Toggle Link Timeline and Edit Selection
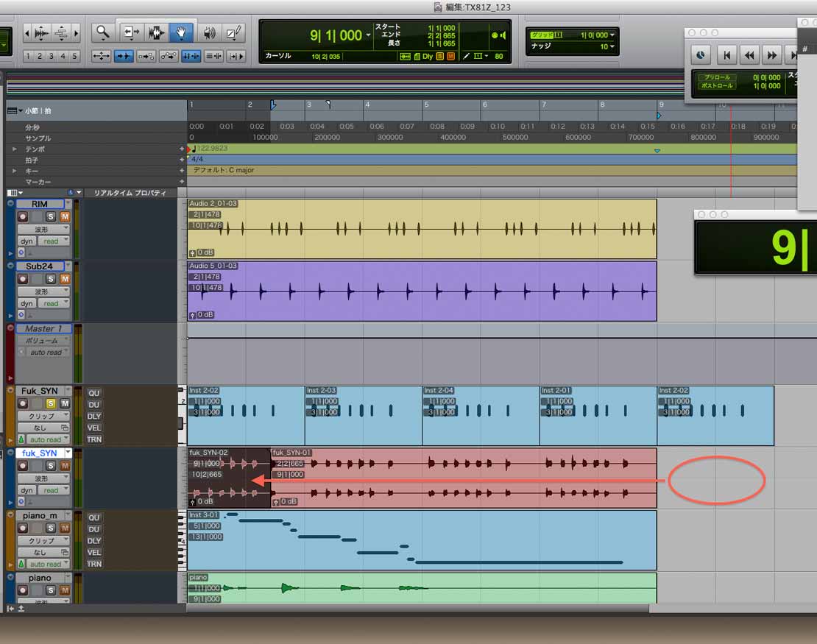The width and height of the screenshot is (817, 644). click(191, 56)
